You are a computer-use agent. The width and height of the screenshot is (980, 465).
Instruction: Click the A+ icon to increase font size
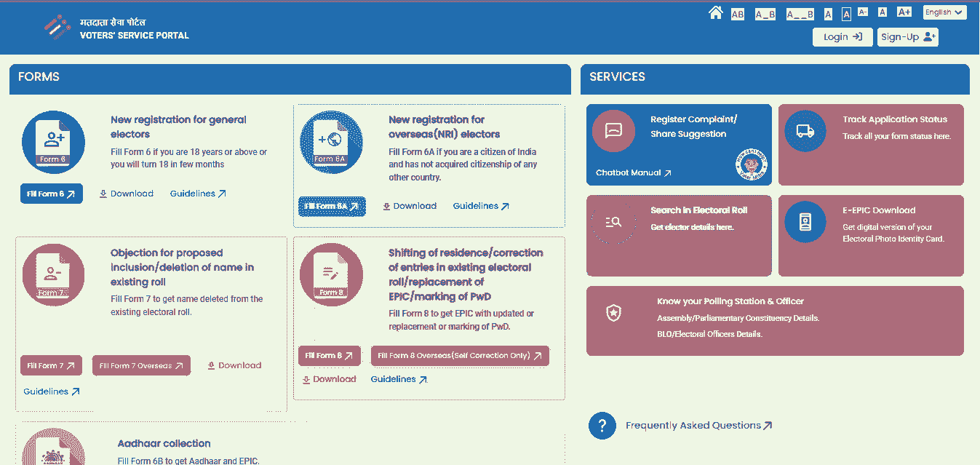904,12
